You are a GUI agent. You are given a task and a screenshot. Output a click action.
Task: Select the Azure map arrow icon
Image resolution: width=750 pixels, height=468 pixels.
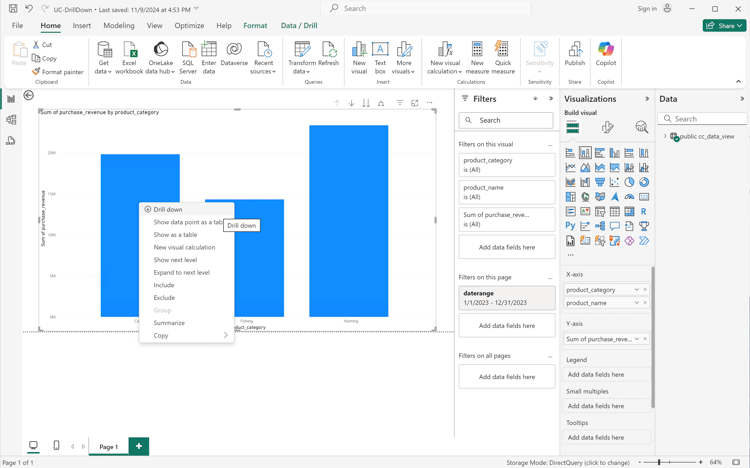click(x=615, y=197)
